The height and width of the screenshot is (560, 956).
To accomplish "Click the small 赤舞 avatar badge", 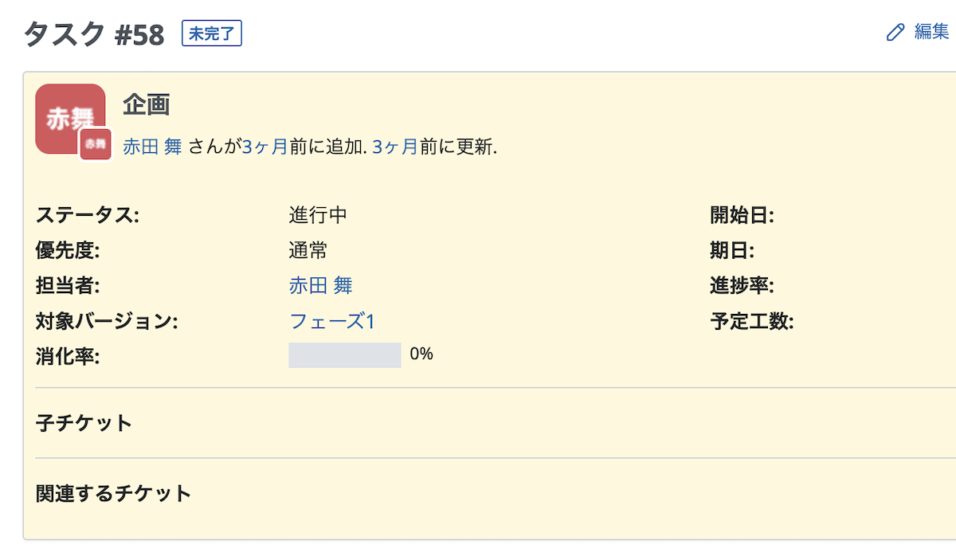I will click(x=96, y=144).
